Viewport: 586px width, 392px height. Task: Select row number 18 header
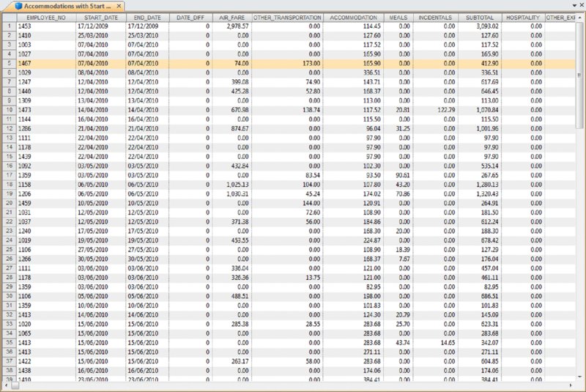coord(7,184)
